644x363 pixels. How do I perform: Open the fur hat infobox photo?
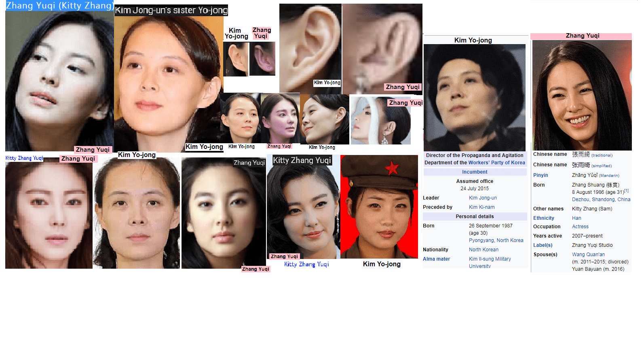tap(475, 97)
